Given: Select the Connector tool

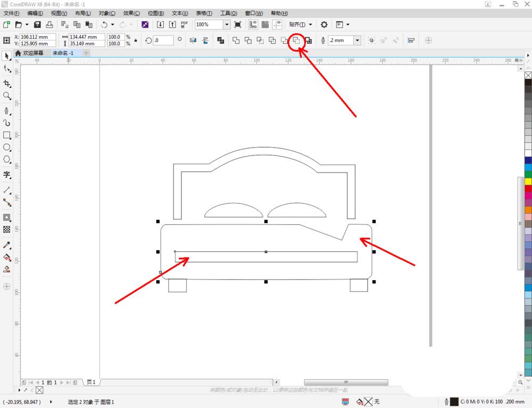Looking at the screenshot, I should [6, 202].
